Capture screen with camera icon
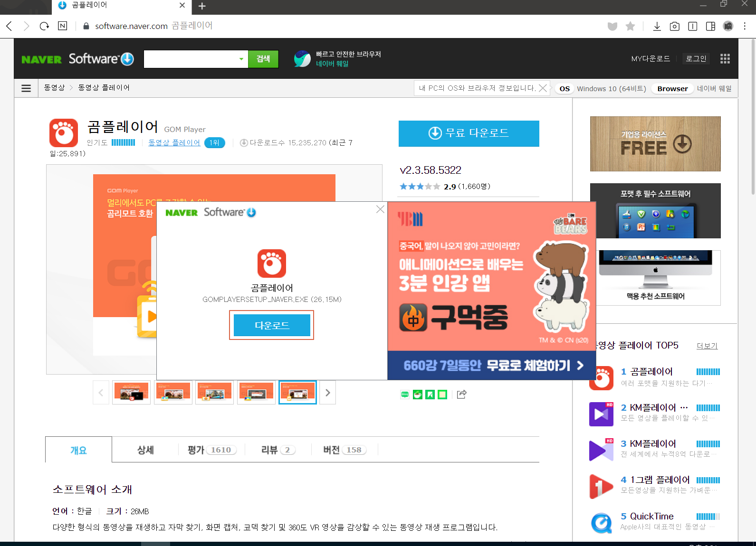 (674, 26)
